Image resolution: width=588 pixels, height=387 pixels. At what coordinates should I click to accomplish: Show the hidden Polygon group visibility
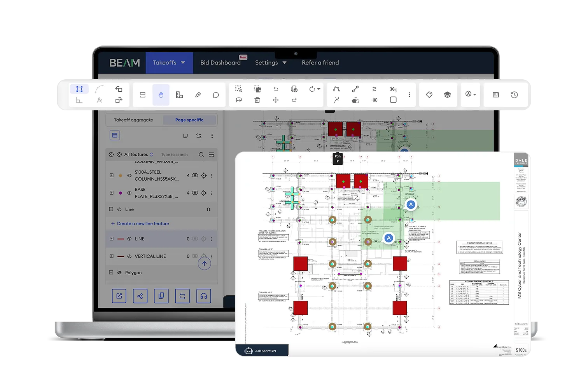coord(119,272)
